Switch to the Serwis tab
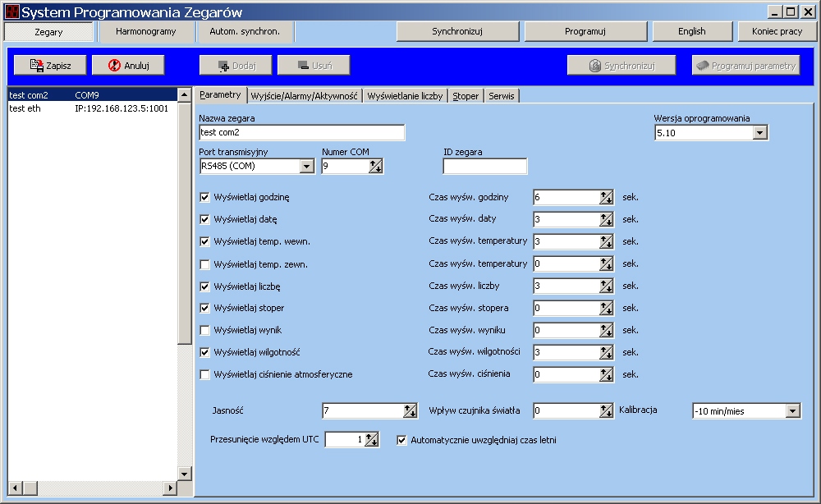The width and height of the screenshot is (821, 504). [502, 96]
